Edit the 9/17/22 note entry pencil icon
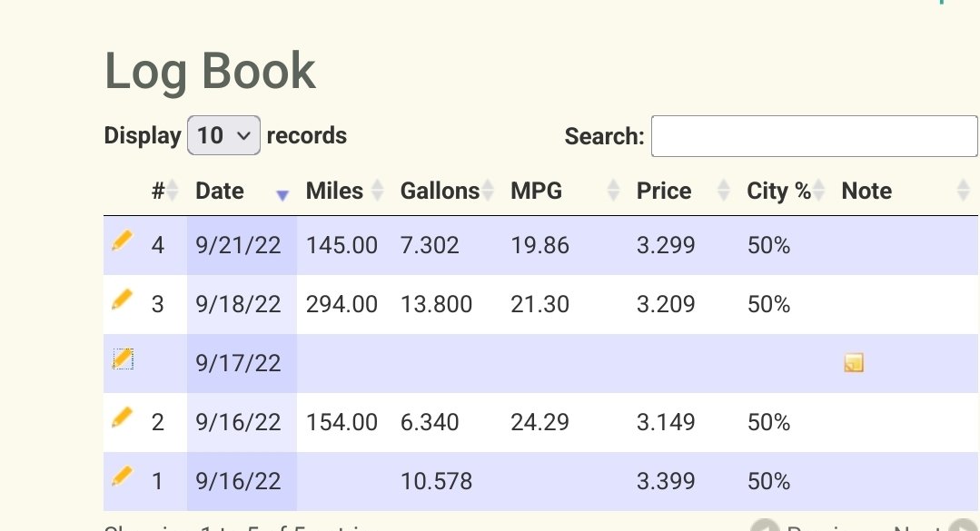This screenshot has width=980, height=531. coord(124,359)
